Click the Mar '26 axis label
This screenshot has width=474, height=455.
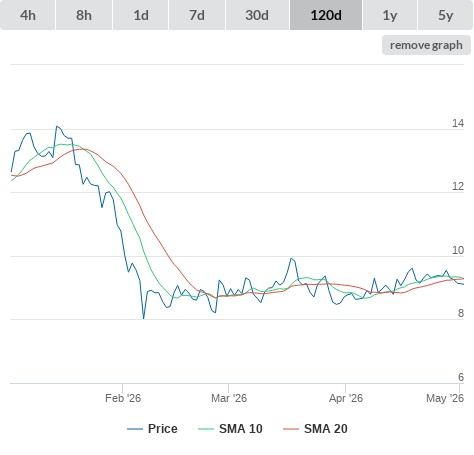coord(229,398)
